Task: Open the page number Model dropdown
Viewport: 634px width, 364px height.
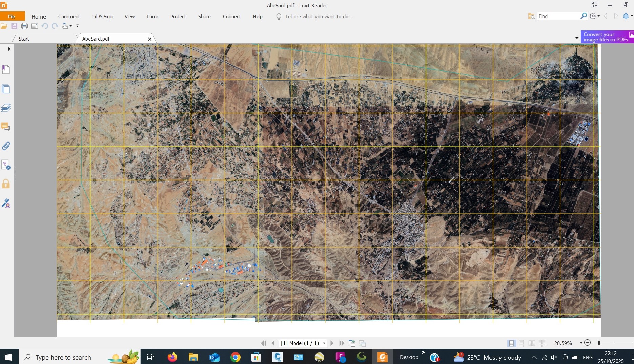Action: tap(324, 343)
